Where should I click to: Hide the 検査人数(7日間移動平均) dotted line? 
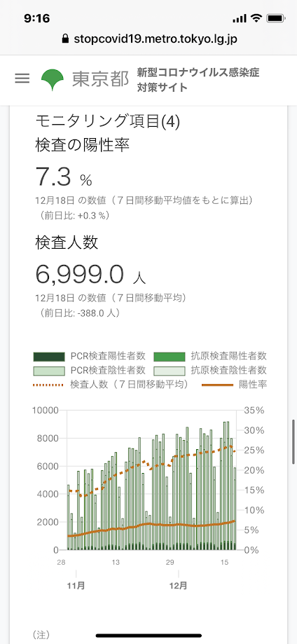coord(110,385)
